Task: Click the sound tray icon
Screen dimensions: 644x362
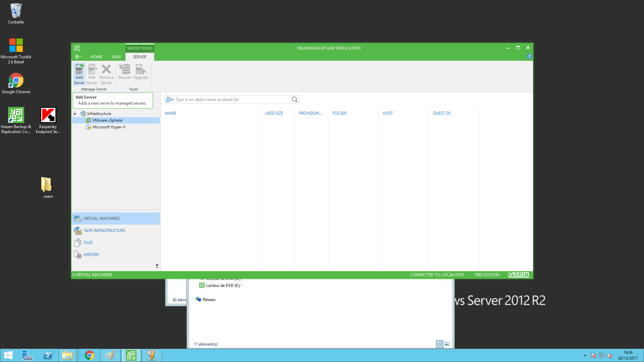Action: pyautogui.click(x=609, y=355)
